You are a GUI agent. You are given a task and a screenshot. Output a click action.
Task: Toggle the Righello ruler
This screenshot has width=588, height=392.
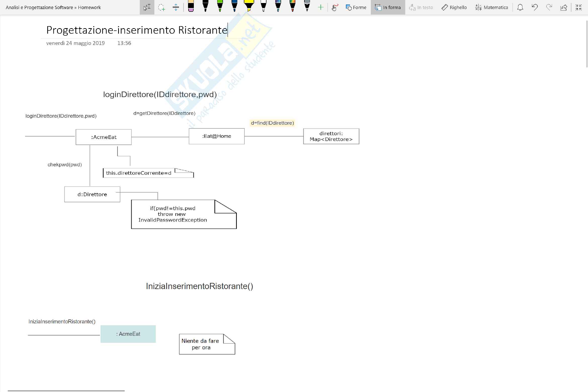click(454, 7)
